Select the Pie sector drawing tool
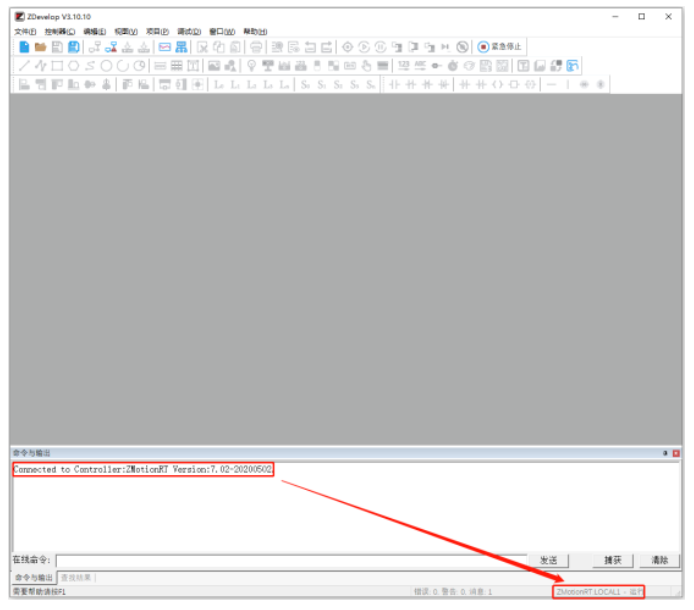694x610 pixels. click(x=139, y=66)
